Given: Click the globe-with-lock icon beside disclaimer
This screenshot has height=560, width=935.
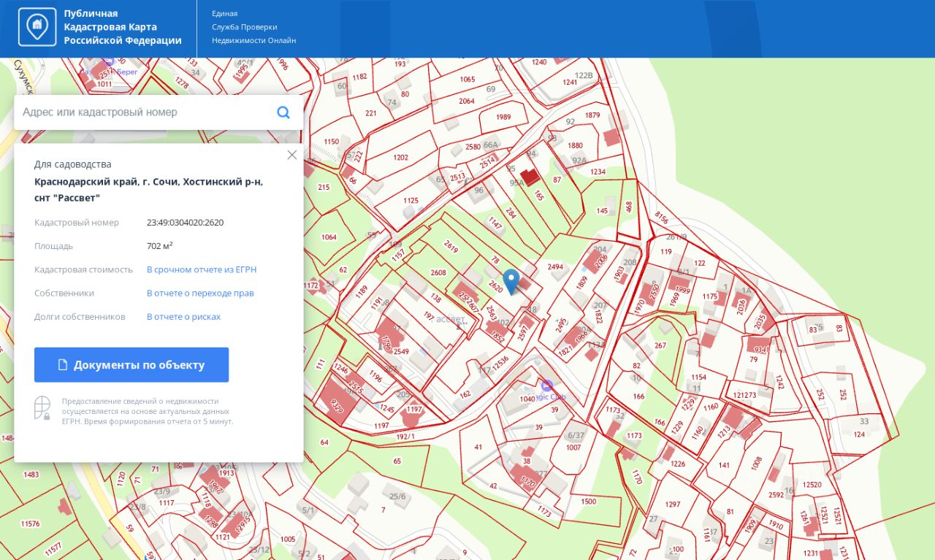Looking at the screenshot, I should (42, 407).
